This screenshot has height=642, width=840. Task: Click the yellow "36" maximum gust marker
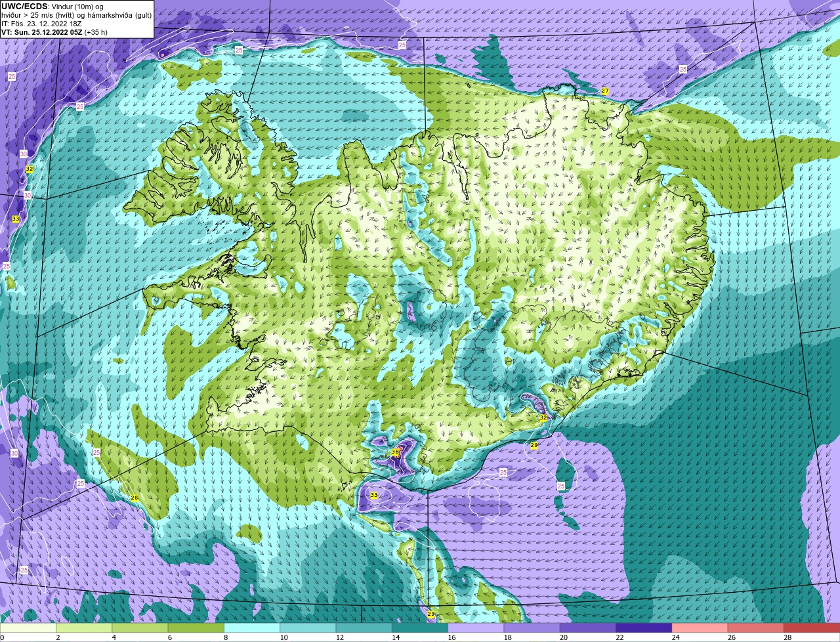(395, 452)
